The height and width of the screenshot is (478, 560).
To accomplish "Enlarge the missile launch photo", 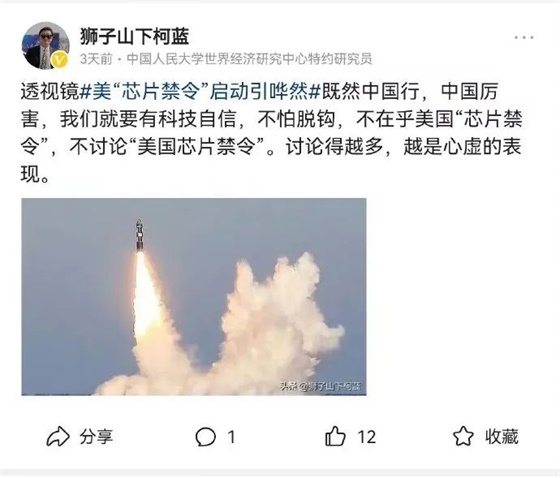I will pos(194,297).
